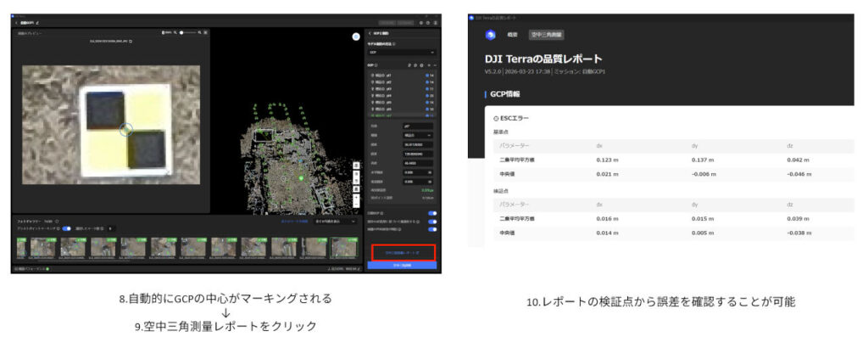Click the 0.021 m median value
This screenshot has width=868, height=337.
606,174
